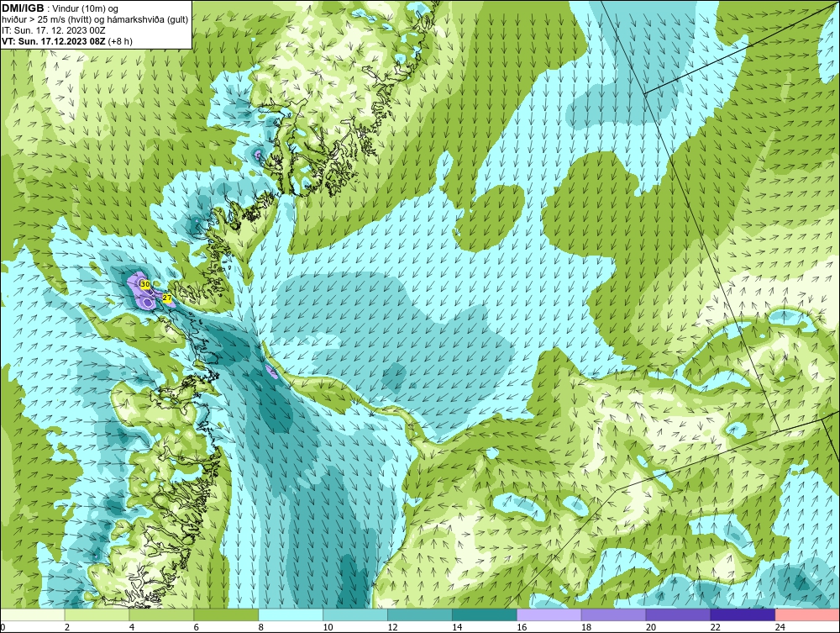Pick the dark indigo 22–24 m/s swatch

point(743,615)
